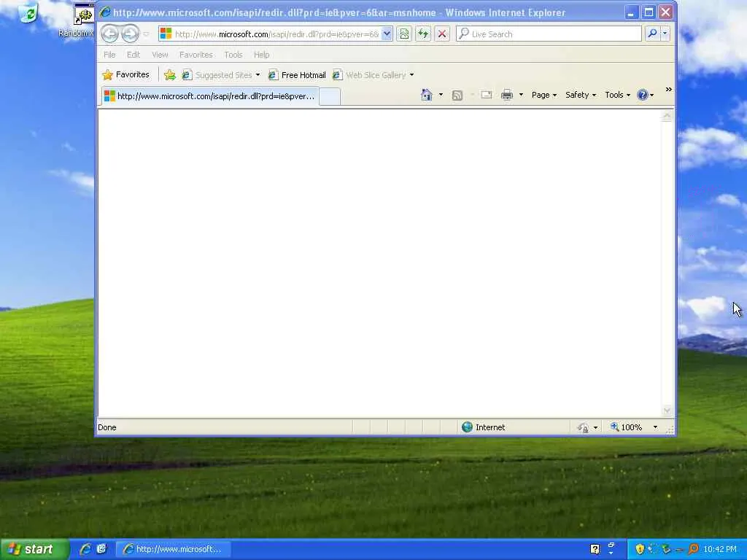Open the Favorites menu in menu bar
The width and height of the screenshot is (747, 560).
(x=196, y=55)
